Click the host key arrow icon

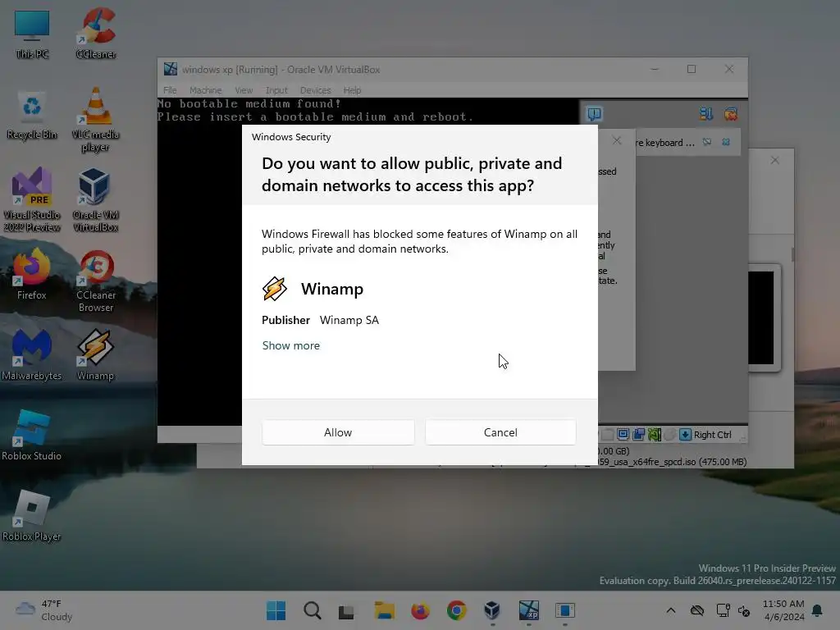click(x=685, y=435)
